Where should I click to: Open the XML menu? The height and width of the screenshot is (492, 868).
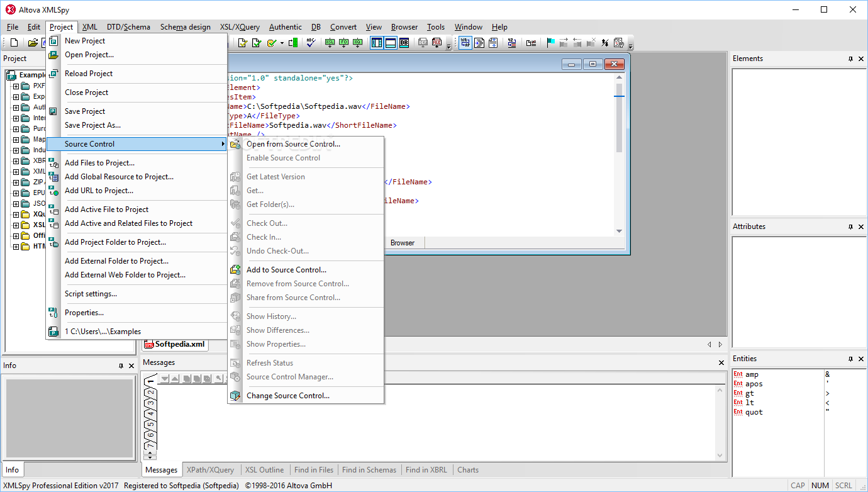[x=90, y=27]
